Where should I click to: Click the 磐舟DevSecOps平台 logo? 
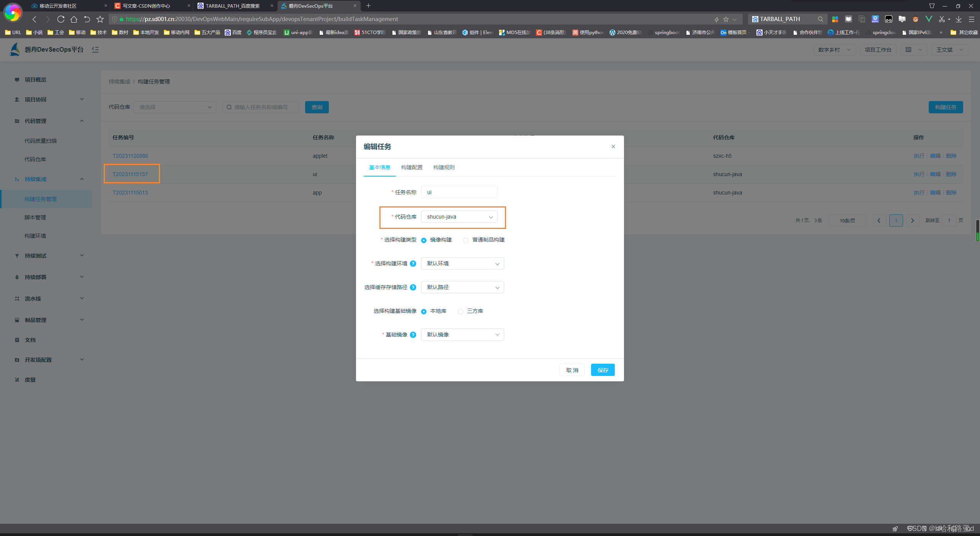coord(46,49)
